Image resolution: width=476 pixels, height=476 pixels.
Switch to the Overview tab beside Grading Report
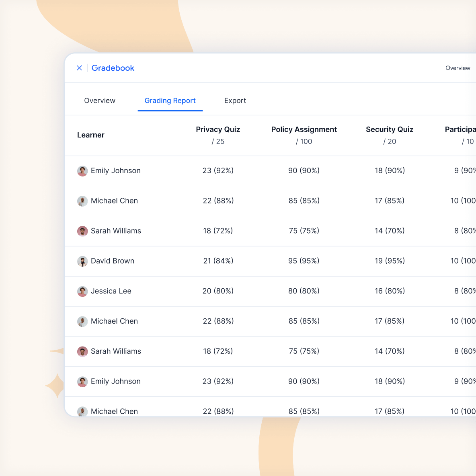[100, 101]
